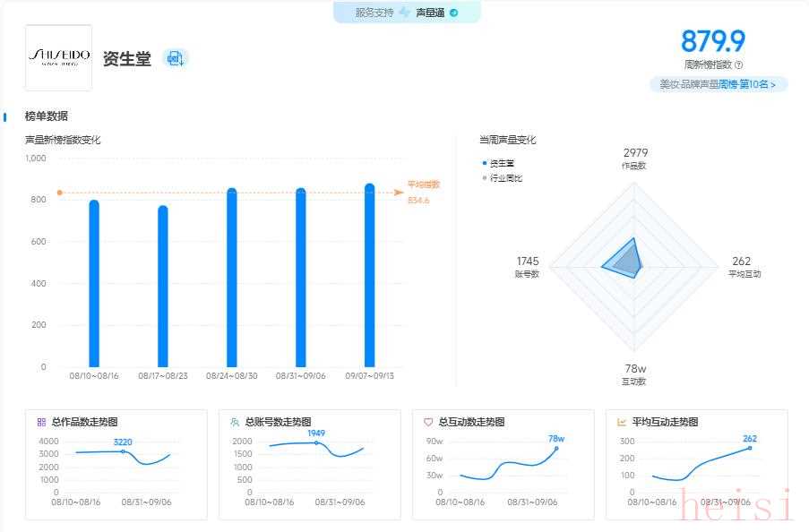The width and height of the screenshot is (809, 532).
Task: Click the 1949 data point on 总账号数 chart
Action: [x=316, y=442]
